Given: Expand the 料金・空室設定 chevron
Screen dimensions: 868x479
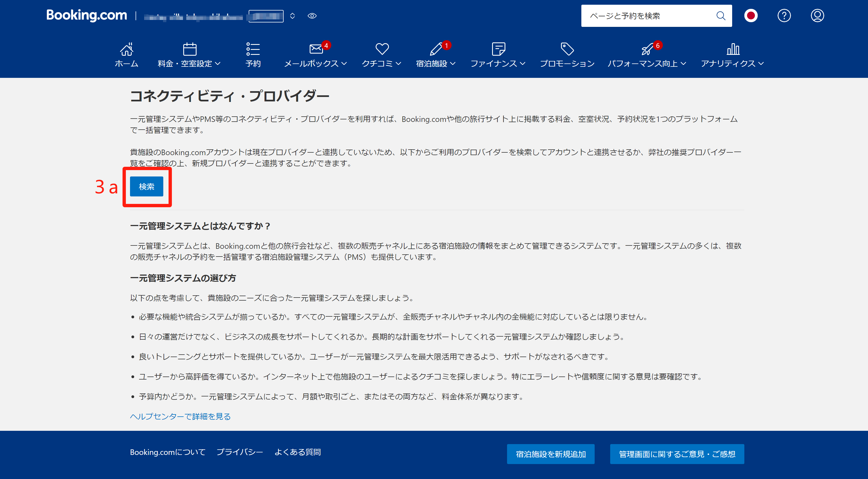Looking at the screenshot, I should (x=218, y=64).
